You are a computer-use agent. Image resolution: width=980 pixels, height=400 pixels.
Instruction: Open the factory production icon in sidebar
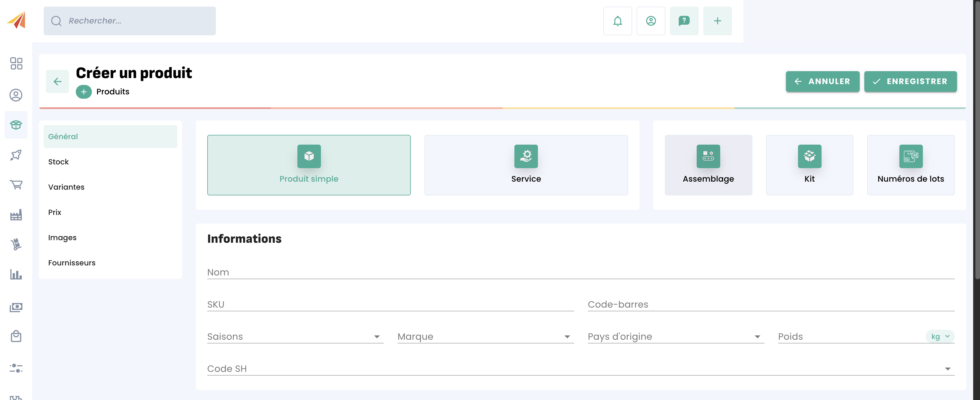(x=16, y=215)
